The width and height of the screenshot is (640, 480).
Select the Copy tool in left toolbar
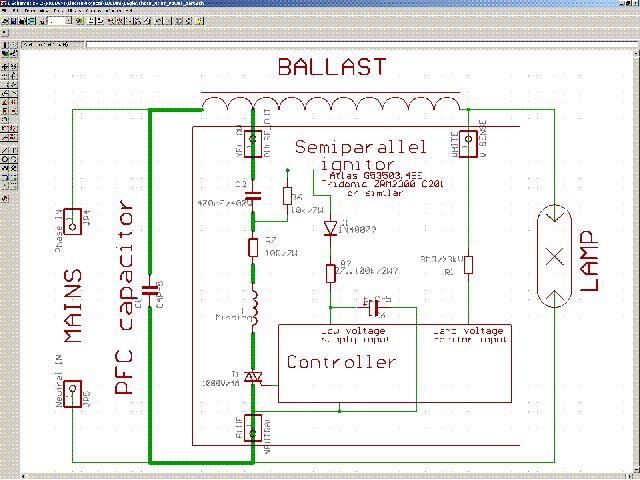[13, 67]
